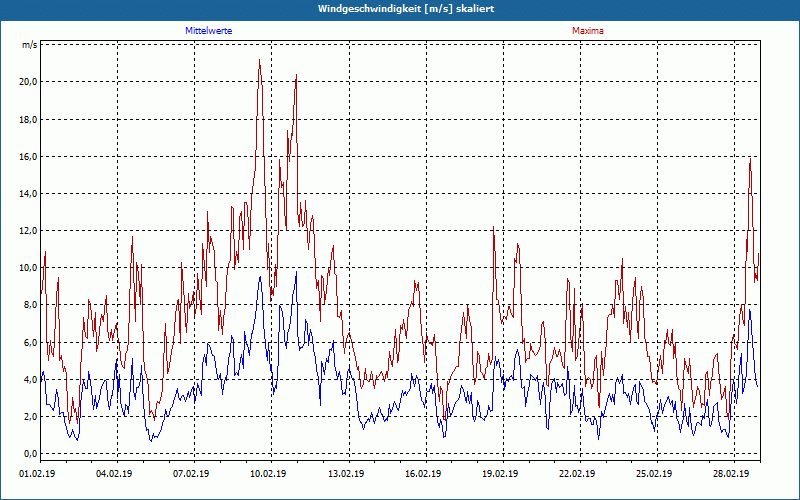
Task: Click the date label '04.02.19'
Action: [x=114, y=473]
